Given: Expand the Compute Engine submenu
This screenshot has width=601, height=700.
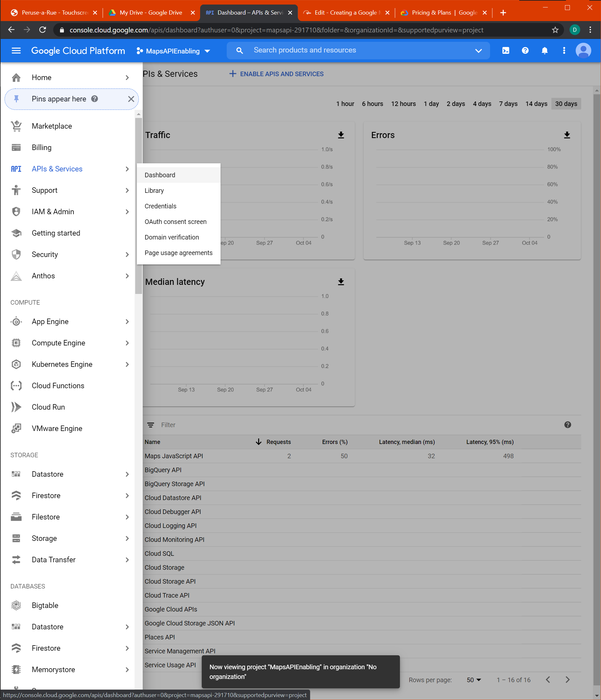Looking at the screenshot, I should tap(127, 343).
